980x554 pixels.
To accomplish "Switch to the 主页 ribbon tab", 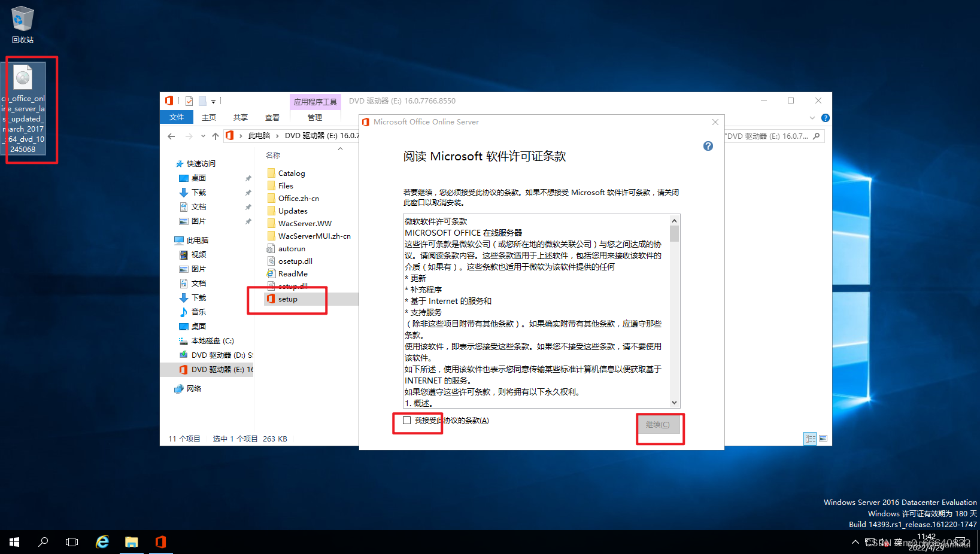I will click(209, 117).
